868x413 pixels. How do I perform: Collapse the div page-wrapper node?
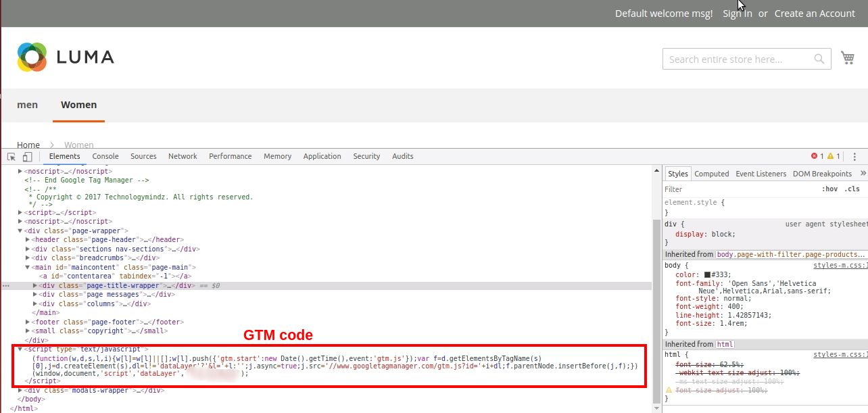click(20, 230)
